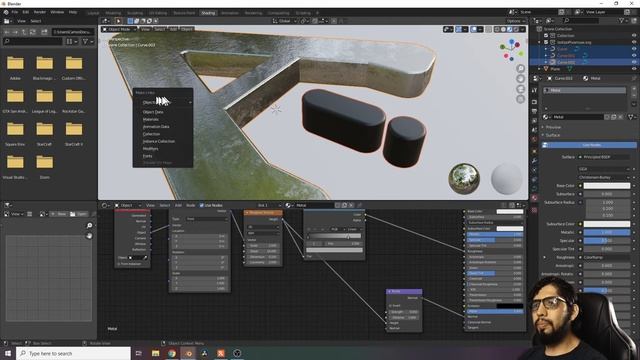640x360 pixels.
Task: Open the Object Mode dropdown in 3D viewport
Action: pyautogui.click(x=119, y=29)
